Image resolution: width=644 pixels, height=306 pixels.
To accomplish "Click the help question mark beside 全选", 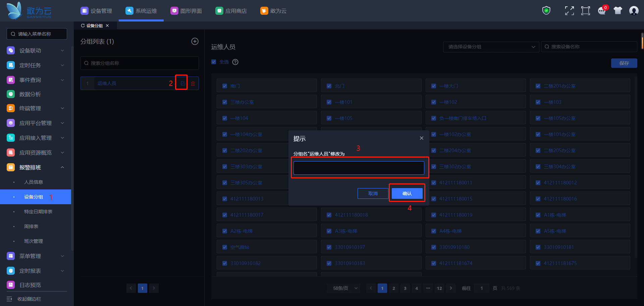I will tap(235, 62).
